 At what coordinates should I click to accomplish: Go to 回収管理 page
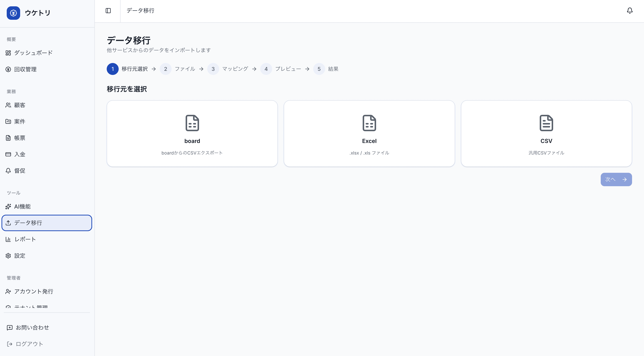[x=25, y=70]
